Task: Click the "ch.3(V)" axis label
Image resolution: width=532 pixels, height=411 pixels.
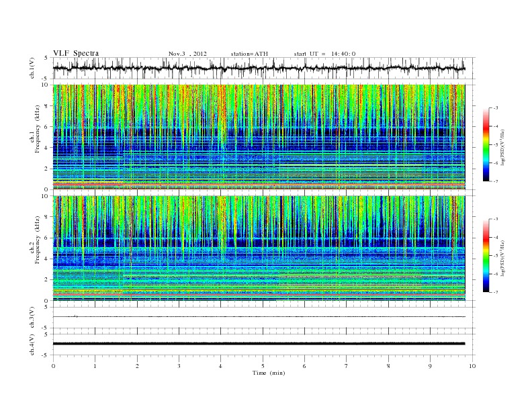Action: click(32, 318)
